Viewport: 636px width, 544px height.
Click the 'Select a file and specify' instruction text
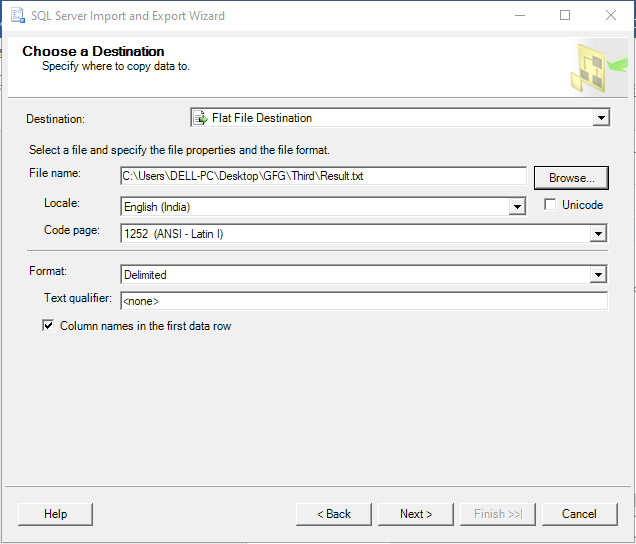179,150
